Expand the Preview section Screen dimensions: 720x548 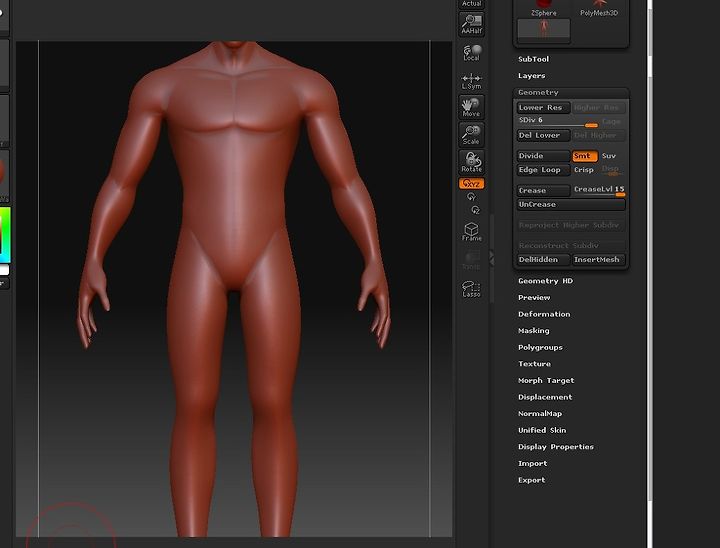[x=534, y=297]
